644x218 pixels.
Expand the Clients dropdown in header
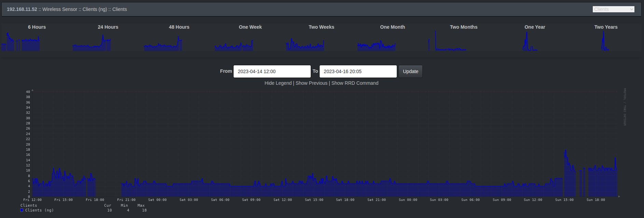tap(613, 9)
